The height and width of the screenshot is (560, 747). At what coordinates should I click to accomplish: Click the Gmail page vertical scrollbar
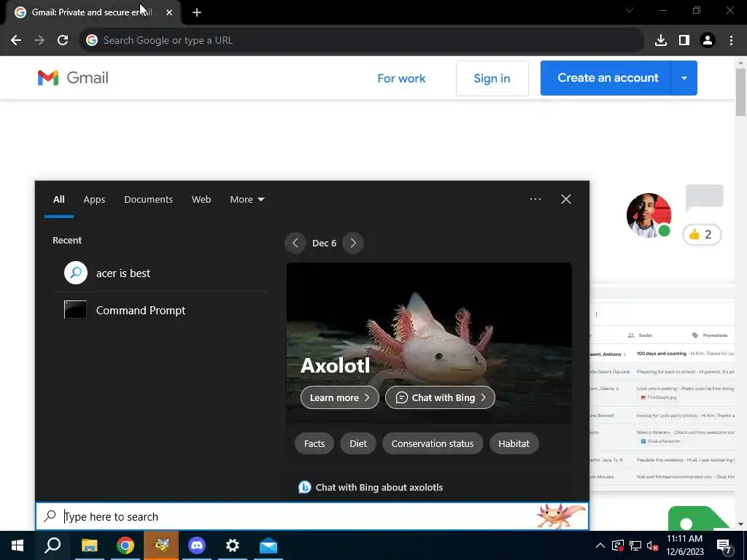(740, 92)
